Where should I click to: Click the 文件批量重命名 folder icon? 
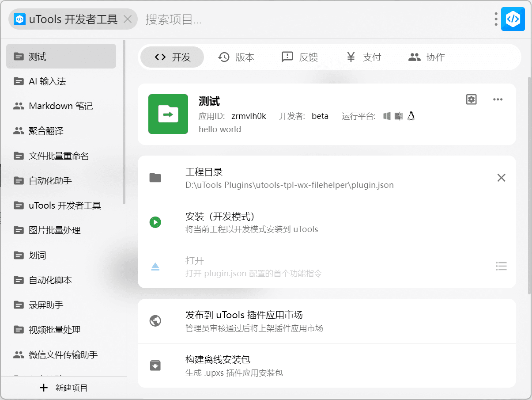tap(19, 156)
